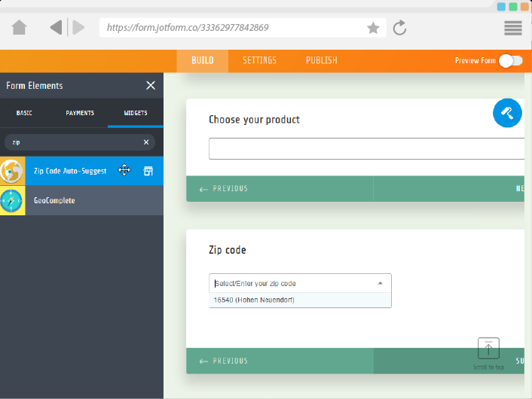Expand the zip code dropdown arrow
The image size is (532, 399).
coord(380,283)
